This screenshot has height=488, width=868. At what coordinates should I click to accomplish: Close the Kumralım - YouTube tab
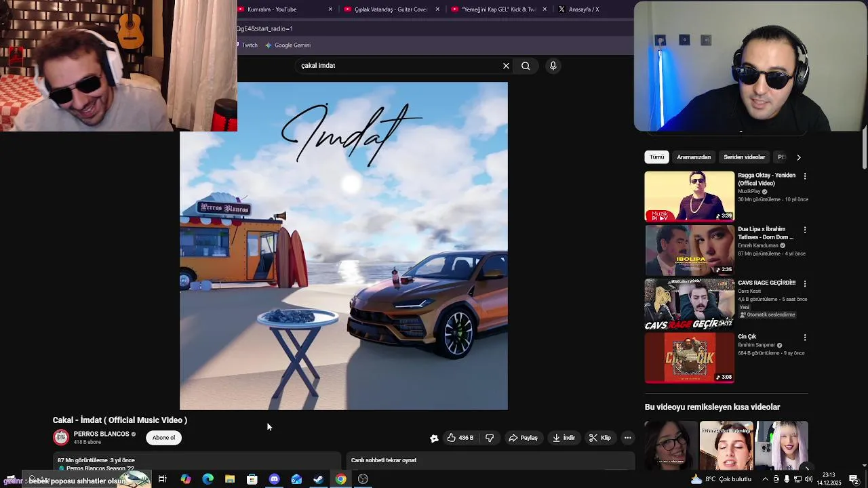coord(330,9)
